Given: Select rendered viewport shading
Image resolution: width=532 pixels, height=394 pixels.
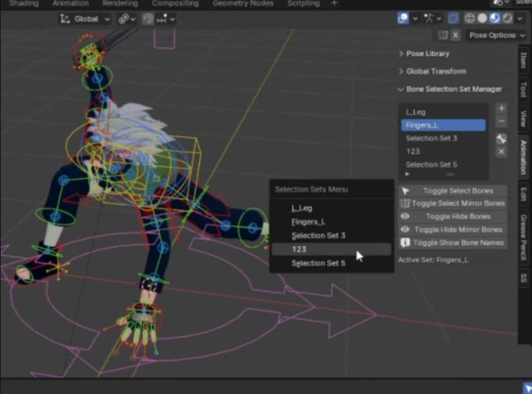Looking at the screenshot, I should (x=507, y=18).
